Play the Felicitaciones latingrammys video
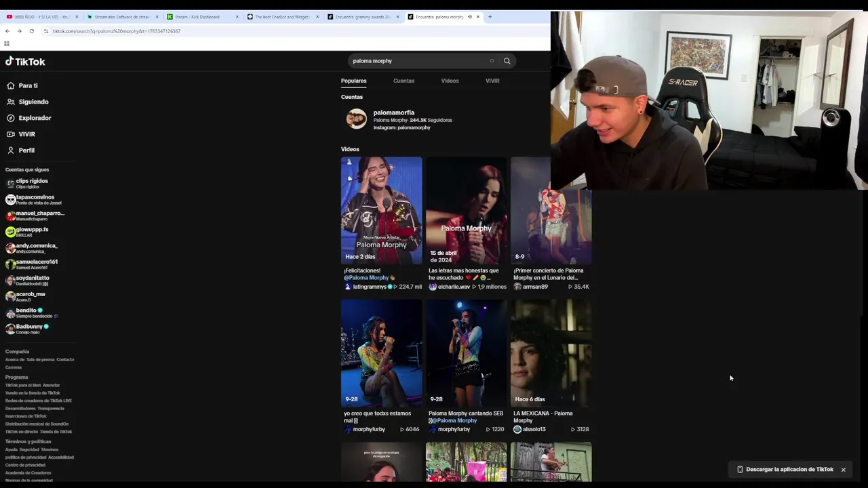Image resolution: width=868 pixels, height=488 pixels. (x=382, y=211)
